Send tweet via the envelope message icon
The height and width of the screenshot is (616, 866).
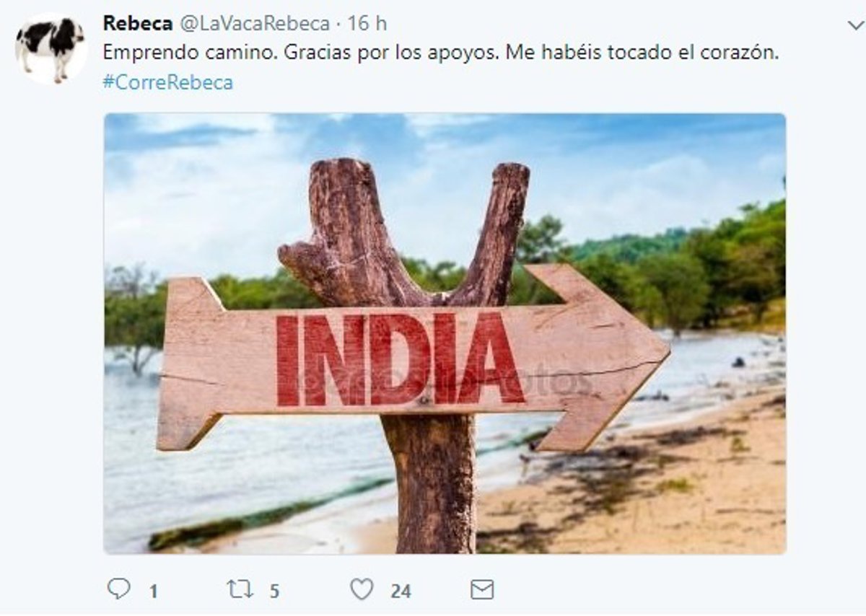click(x=482, y=590)
